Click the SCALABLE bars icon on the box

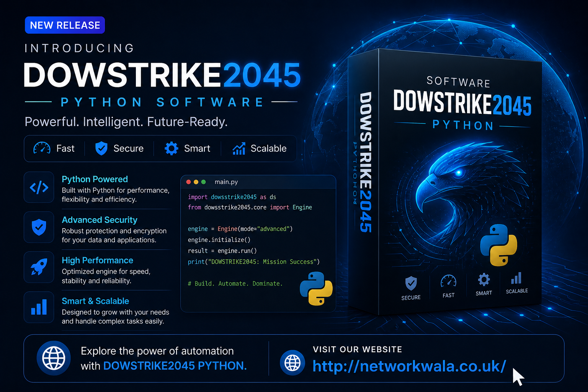[x=516, y=278]
